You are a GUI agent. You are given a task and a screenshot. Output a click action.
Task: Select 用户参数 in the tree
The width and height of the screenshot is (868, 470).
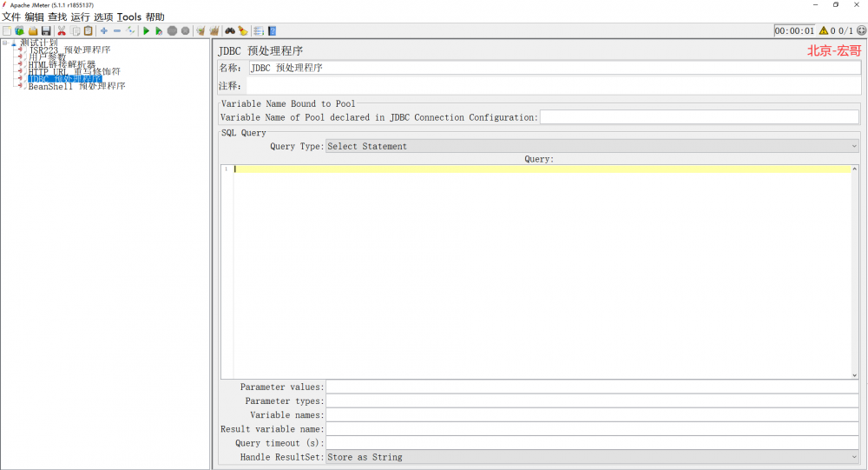pos(47,57)
